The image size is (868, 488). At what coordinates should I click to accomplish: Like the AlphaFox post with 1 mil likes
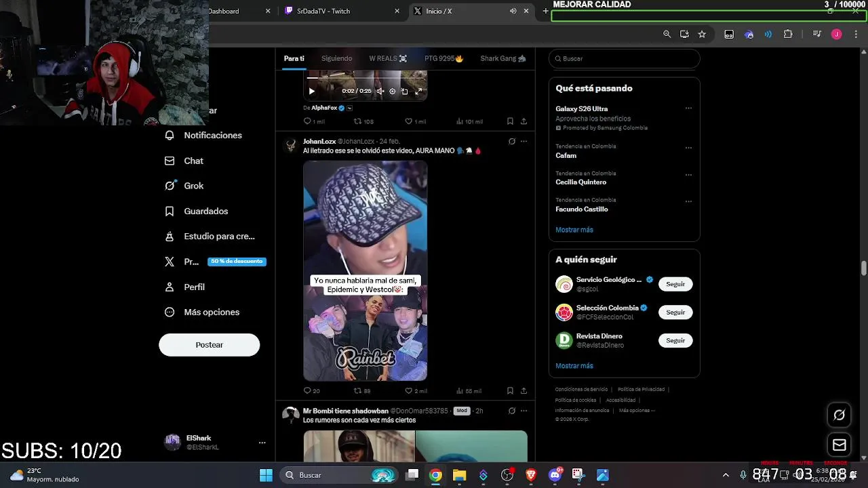click(x=415, y=121)
